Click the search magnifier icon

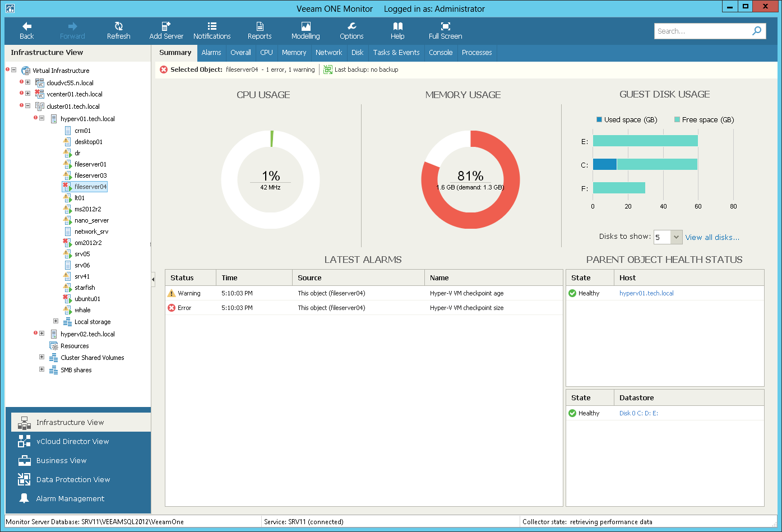[757, 31]
